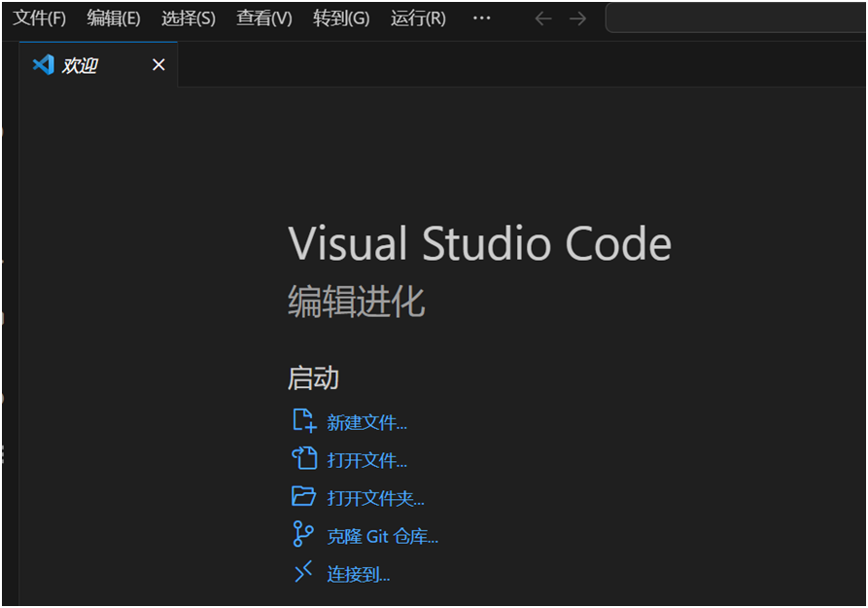Click the forward navigation arrow
This screenshot has height=608, width=868.
577,18
